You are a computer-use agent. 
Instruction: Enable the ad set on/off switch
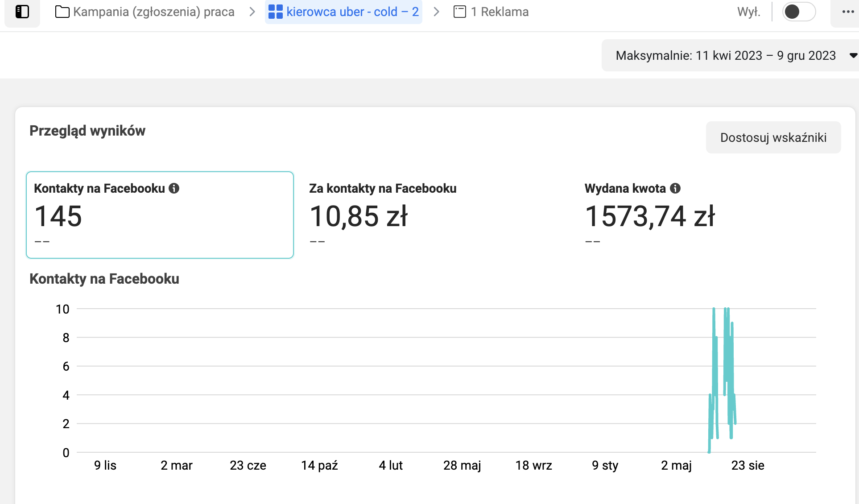798,12
